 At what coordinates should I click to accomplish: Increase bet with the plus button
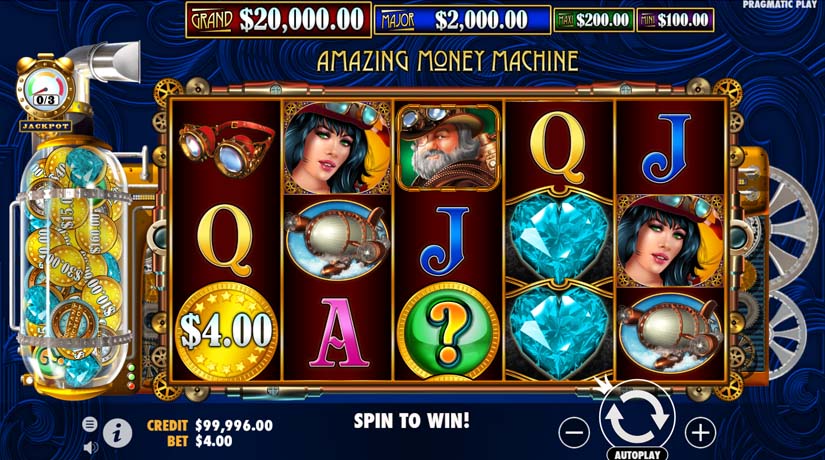(700, 433)
